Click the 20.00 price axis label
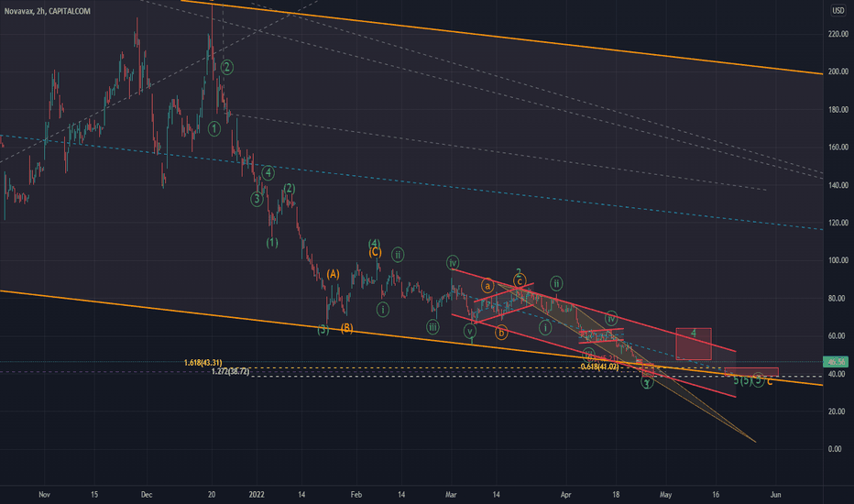This screenshot has height=504, width=854. pyautogui.click(x=837, y=411)
